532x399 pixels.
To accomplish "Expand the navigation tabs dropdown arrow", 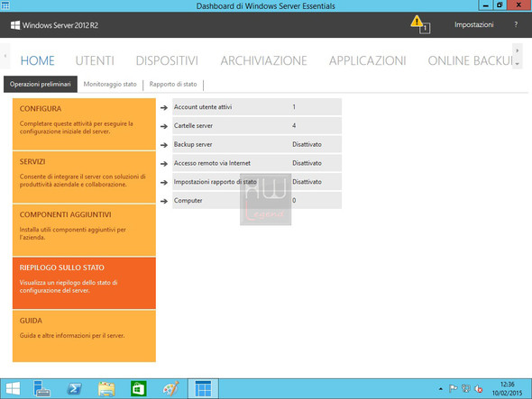I will click(x=517, y=63).
